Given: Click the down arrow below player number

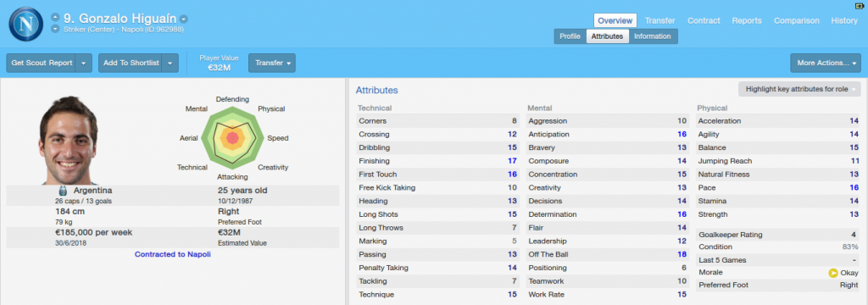Looking at the screenshot, I should coord(55,29).
